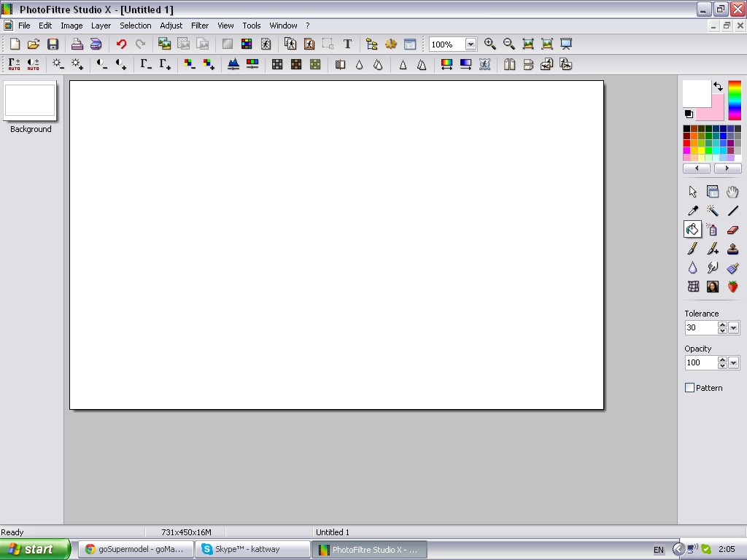Pick a color from the rainbow spectrum bar
This screenshot has height=560, width=747.
[x=735, y=101]
